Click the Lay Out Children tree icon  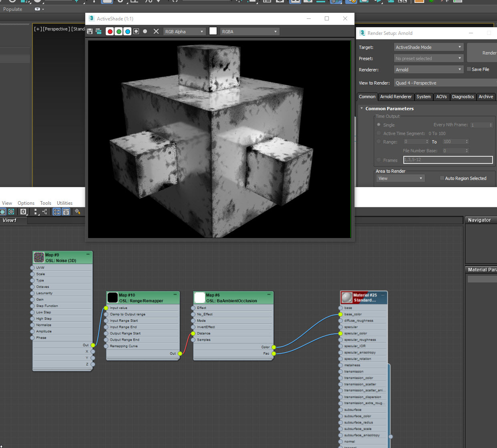pos(45,212)
